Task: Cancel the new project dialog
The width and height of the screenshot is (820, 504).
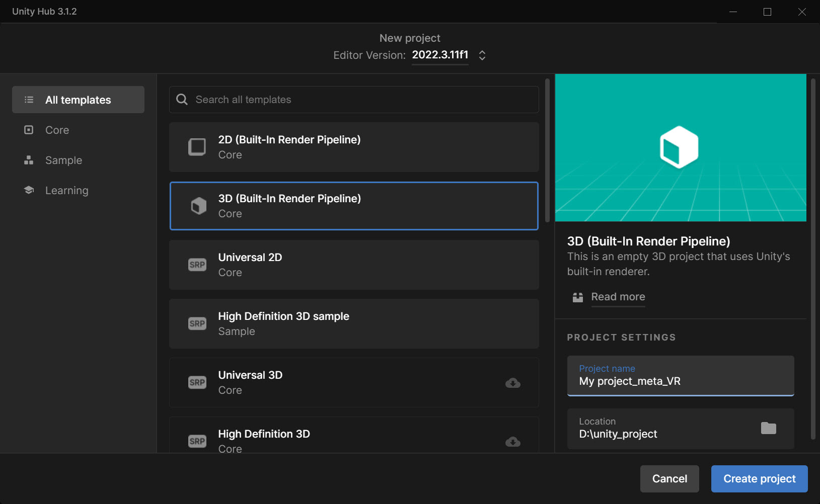Action: [669, 478]
